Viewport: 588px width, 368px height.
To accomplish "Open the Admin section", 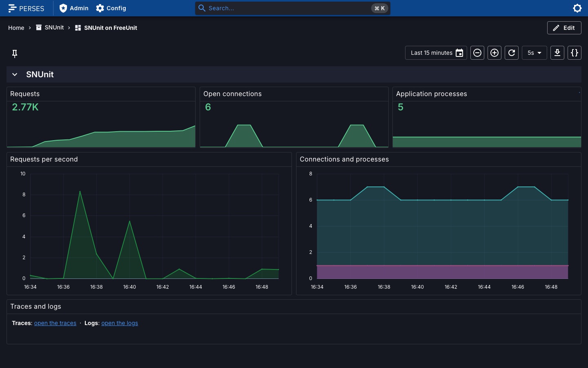I will point(74,8).
